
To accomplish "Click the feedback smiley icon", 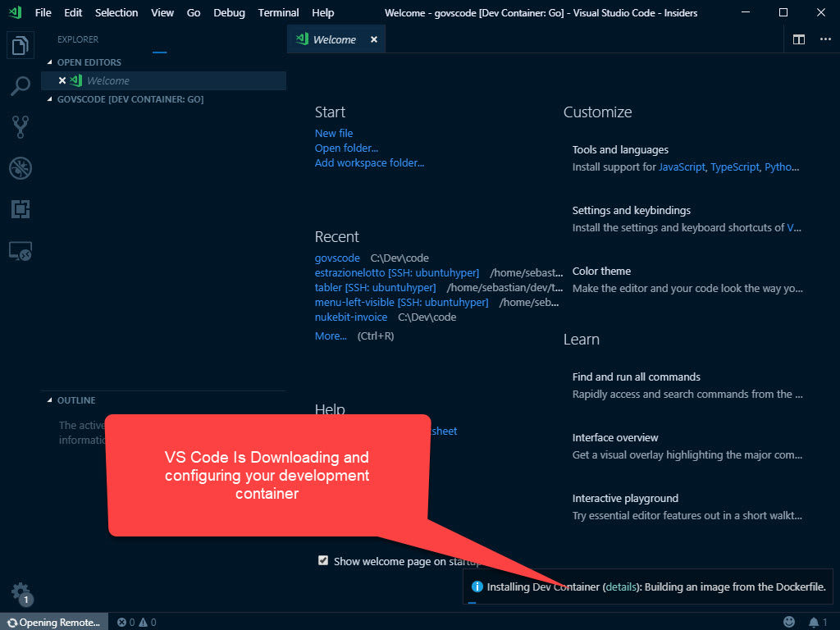I will coord(788,622).
